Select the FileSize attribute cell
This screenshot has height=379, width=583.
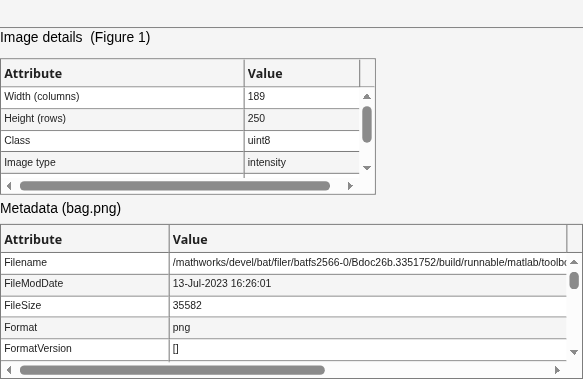tap(85, 306)
